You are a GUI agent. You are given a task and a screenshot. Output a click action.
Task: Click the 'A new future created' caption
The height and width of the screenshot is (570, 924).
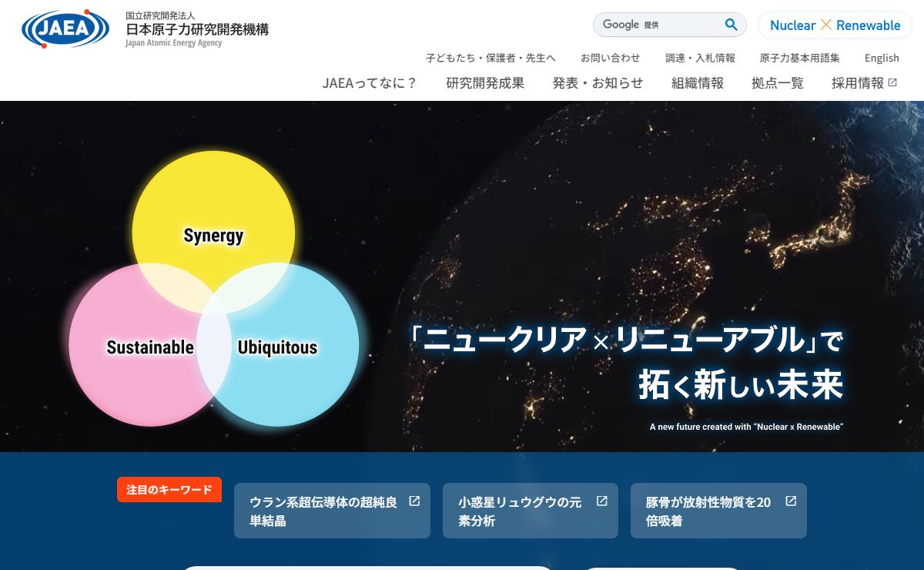(746, 427)
